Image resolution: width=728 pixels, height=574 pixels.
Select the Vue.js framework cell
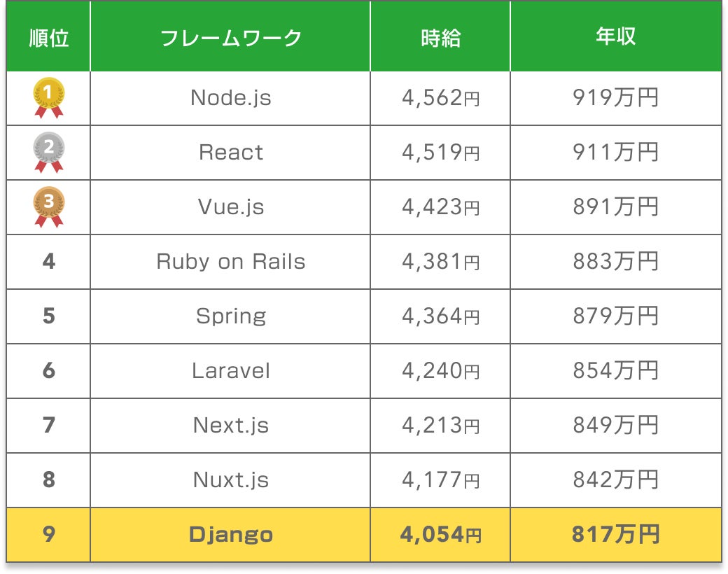pos(231,207)
